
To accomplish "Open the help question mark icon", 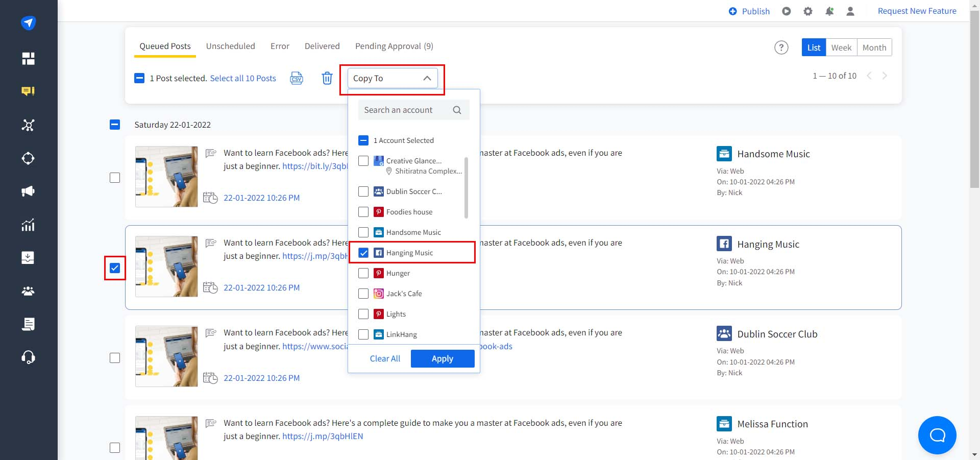I will click(x=781, y=47).
